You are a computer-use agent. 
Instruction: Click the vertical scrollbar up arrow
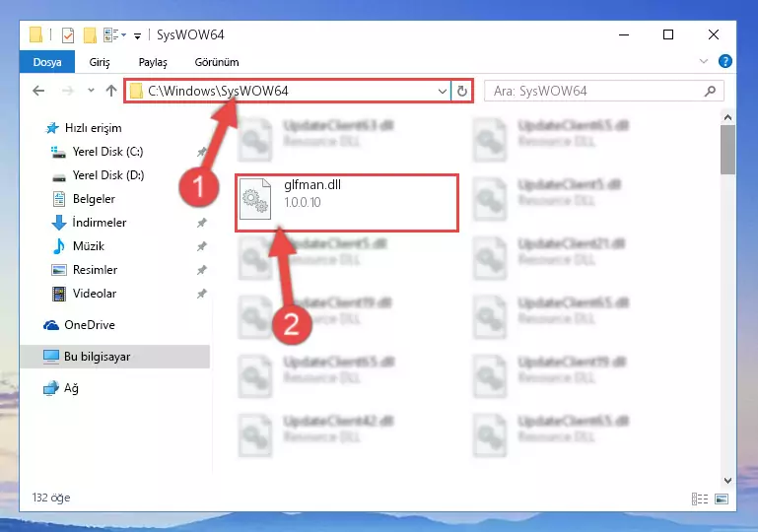click(x=727, y=117)
